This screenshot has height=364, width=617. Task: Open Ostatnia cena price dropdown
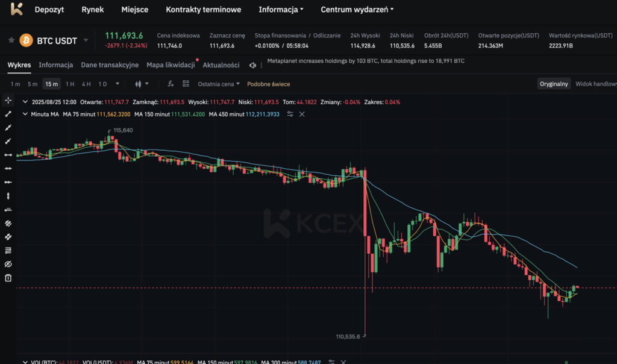218,84
